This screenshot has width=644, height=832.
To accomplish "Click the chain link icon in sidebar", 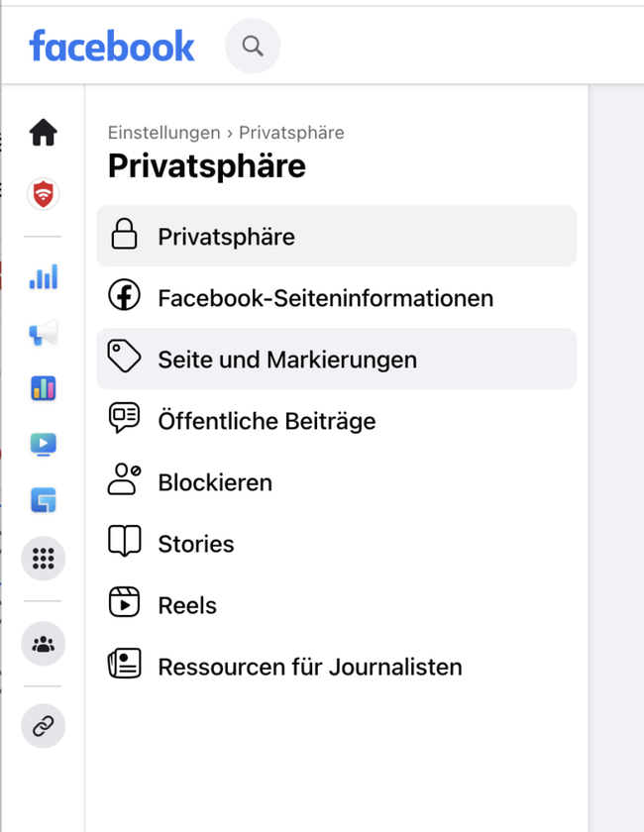I will (44, 727).
